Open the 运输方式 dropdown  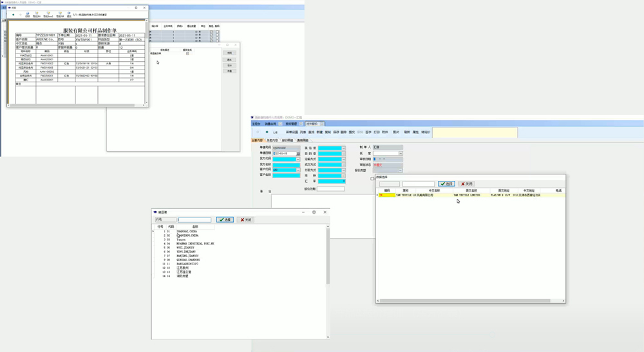click(x=343, y=159)
